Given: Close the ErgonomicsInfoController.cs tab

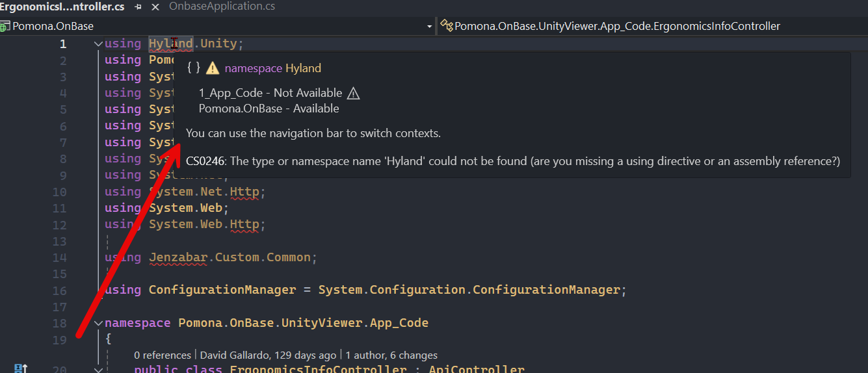Looking at the screenshot, I should [155, 6].
